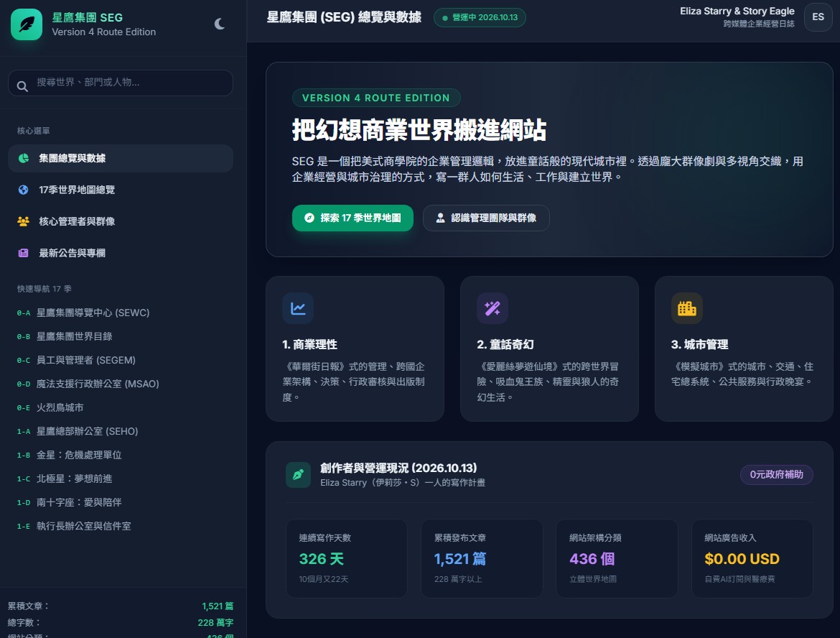Go to 0-D 魔法支援行政辦公室 (MSAO)

point(121,384)
